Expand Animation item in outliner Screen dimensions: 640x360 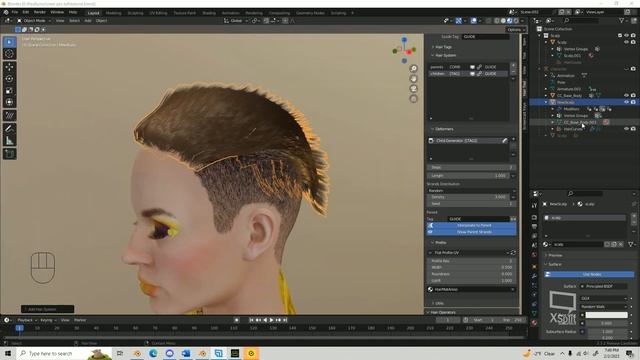(x=546, y=76)
